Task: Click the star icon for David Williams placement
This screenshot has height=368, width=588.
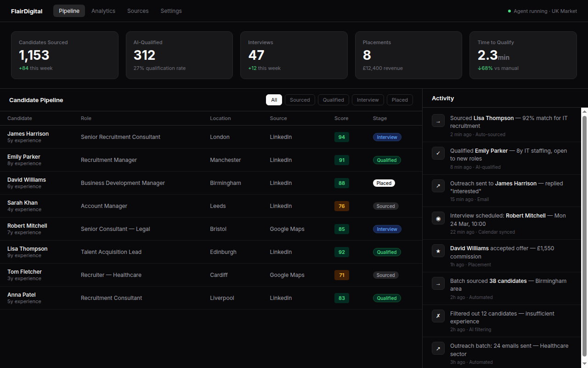Action: 438,251
